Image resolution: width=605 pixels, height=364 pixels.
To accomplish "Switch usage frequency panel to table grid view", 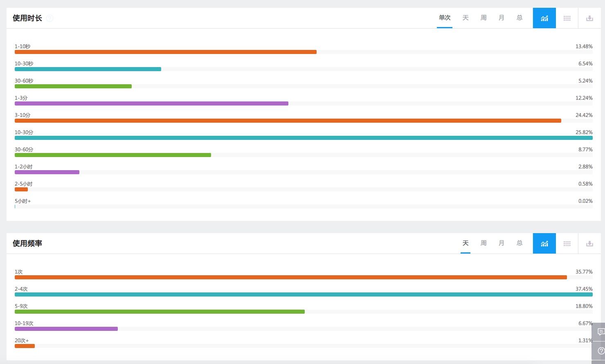I will click(567, 243).
